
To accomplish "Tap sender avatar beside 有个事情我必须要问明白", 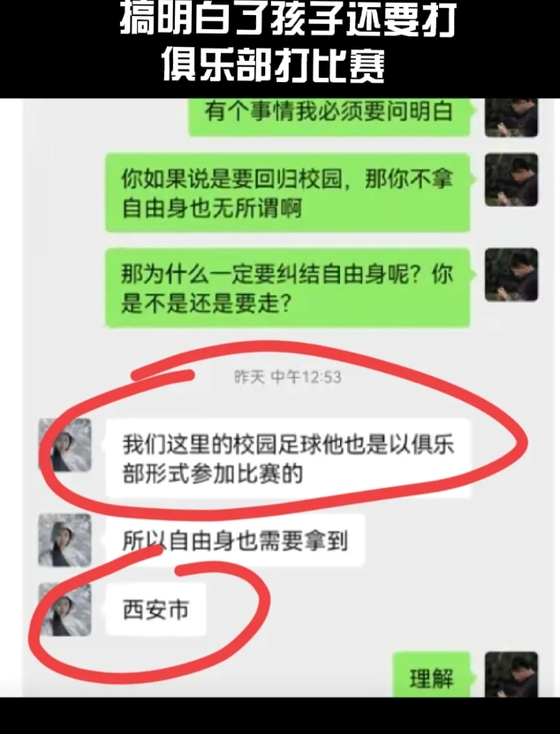I will coord(511,117).
